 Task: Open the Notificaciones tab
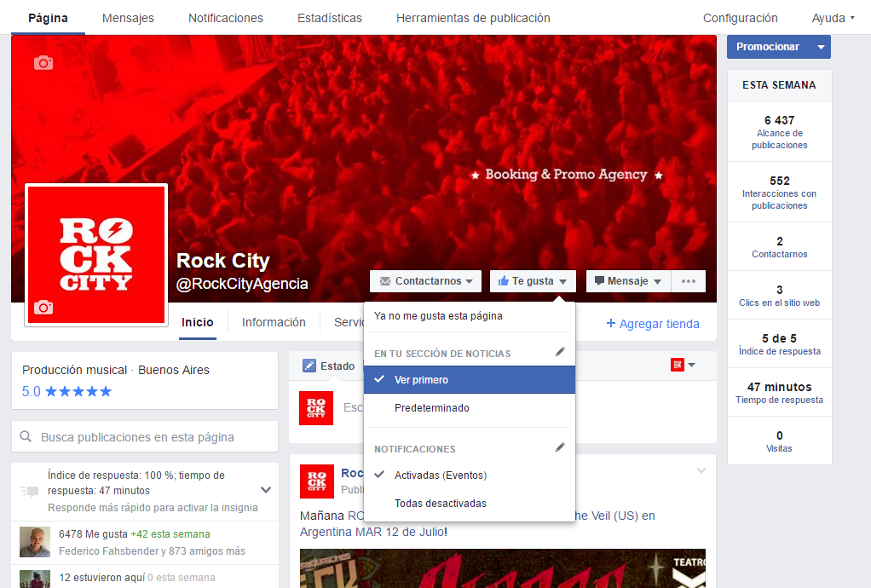(x=226, y=18)
